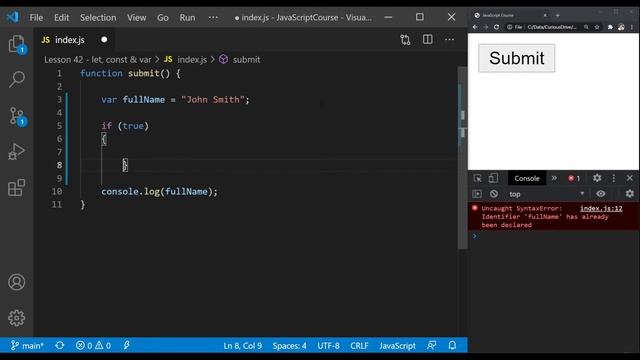Click Ln 8, Col 9 cursor position
Viewport: 640px width, 360px height.
(242, 346)
